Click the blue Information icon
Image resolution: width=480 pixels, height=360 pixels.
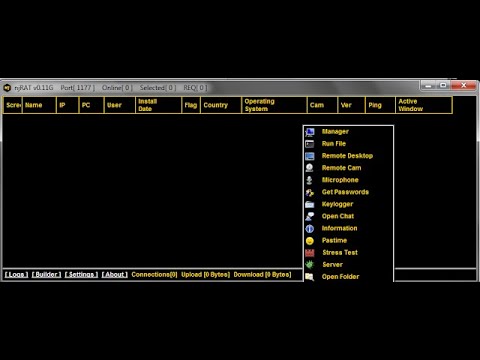pyautogui.click(x=310, y=229)
